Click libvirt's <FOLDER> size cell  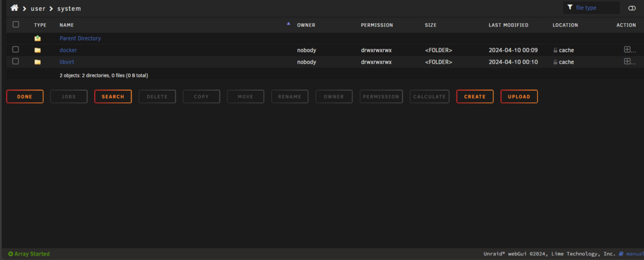pyautogui.click(x=439, y=62)
